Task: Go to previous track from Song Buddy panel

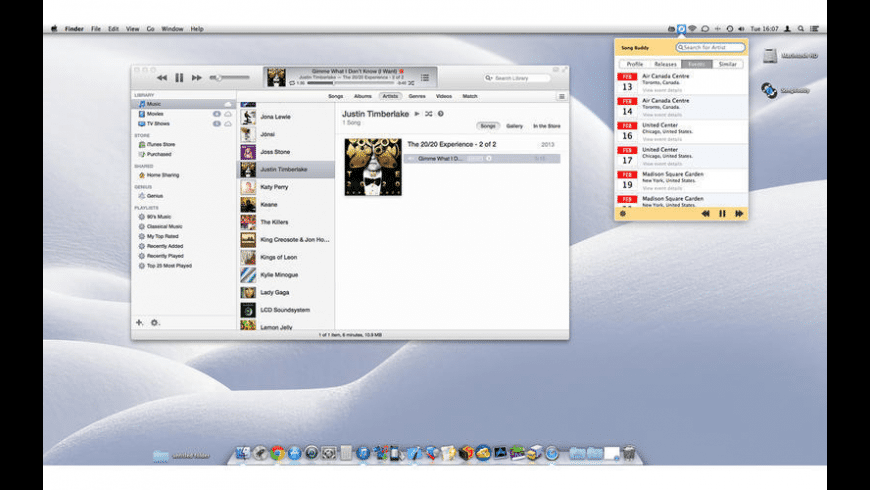Action: coord(705,214)
